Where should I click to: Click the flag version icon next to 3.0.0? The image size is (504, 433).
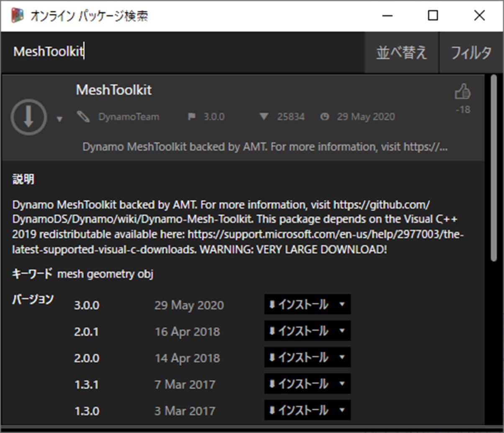point(192,117)
